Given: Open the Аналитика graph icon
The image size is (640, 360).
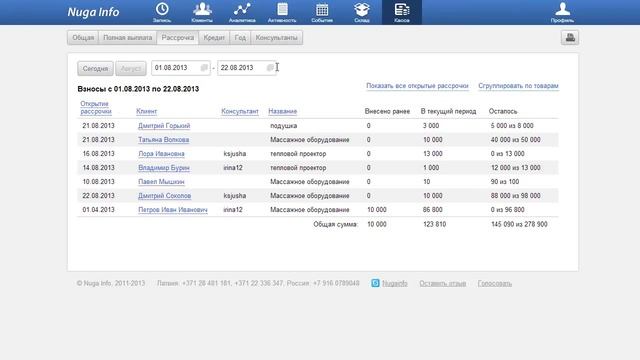Looking at the screenshot, I should point(242,12).
